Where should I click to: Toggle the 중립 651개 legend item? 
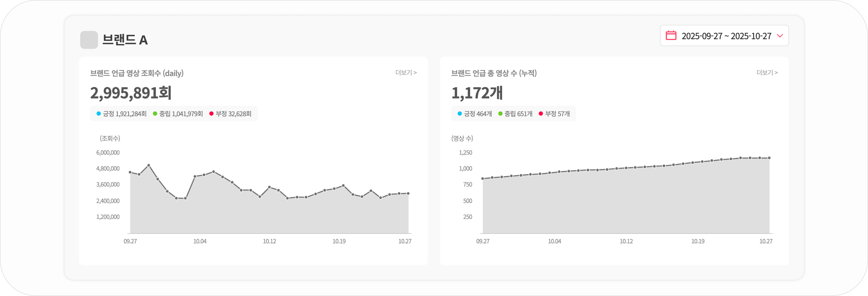(x=515, y=114)
